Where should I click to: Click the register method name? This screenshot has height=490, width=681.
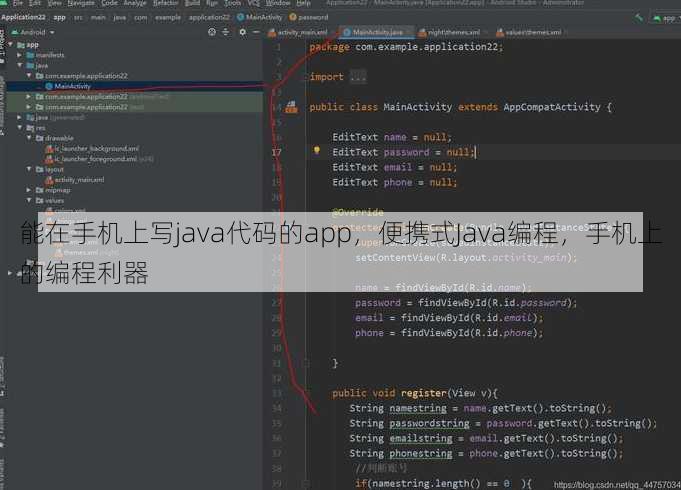pyautogui.click(x=423, y=394)
